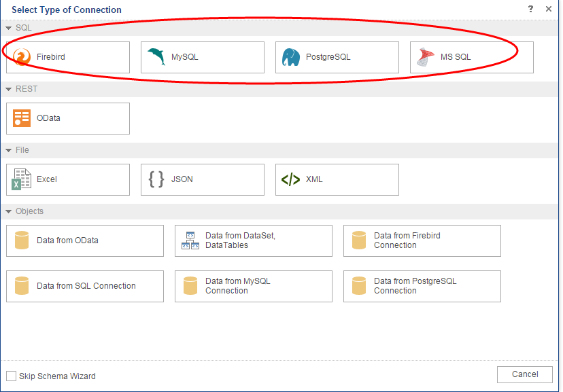563x392 pixels.
Task: Pick the Excel label
Action: click(x=47, y=179)
